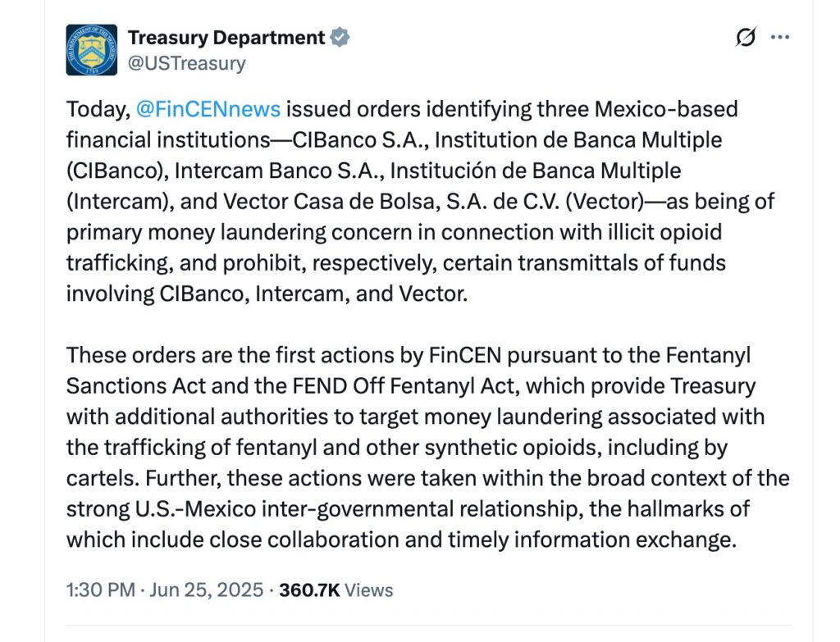Click the gray verified badge icon

coord(340,37)
